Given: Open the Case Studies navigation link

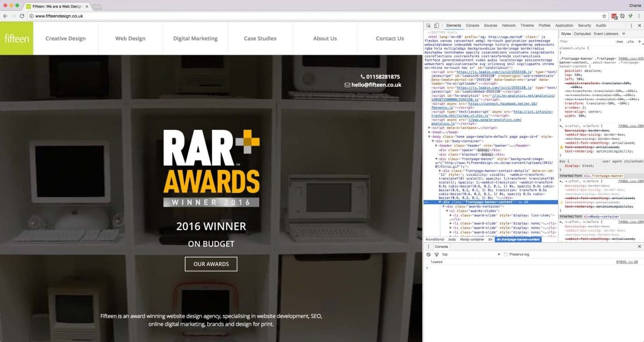Looking at the screenshot, I should click(x=260, y=39).
